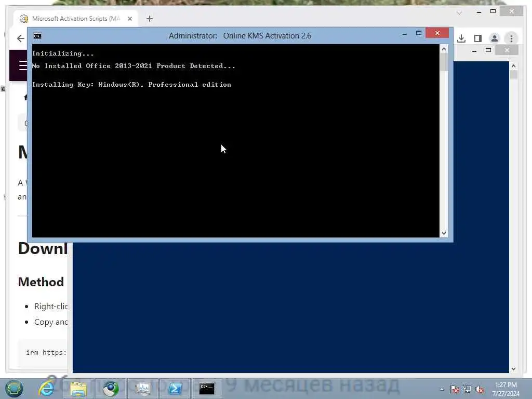
Task: Click the 'Method' heading on webpage
Action: 41,282
